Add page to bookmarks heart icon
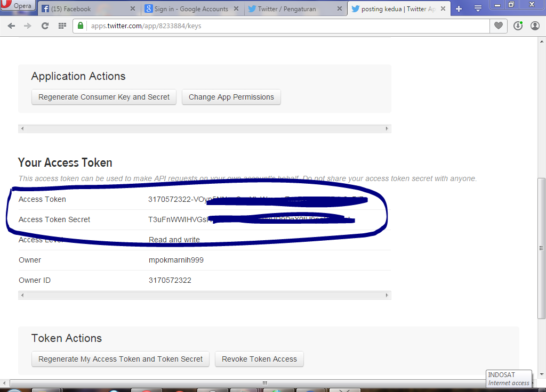The height and width of the screenshot is (392, 546). (x=499, y=26)
